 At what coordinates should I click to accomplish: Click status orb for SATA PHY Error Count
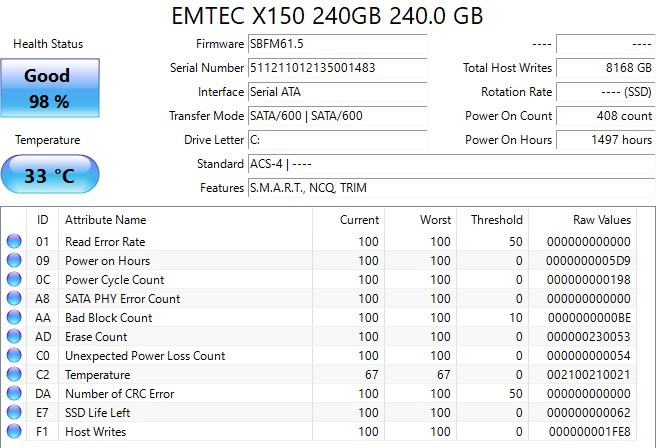pyautogui.click(x=14, y=298)
